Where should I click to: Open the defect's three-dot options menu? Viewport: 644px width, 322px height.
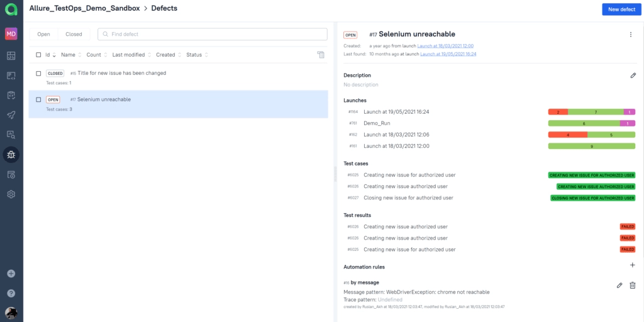pos(631,35)
